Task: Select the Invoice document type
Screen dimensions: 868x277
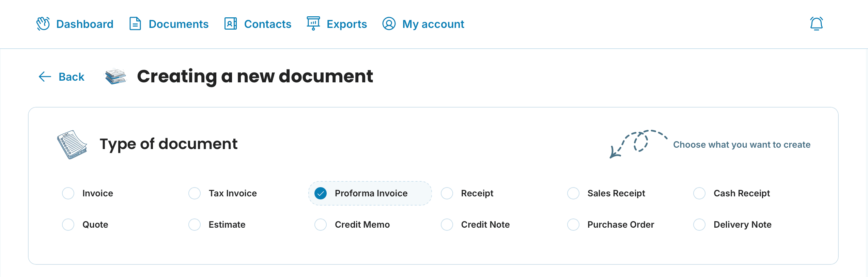Action: [68, 193]
